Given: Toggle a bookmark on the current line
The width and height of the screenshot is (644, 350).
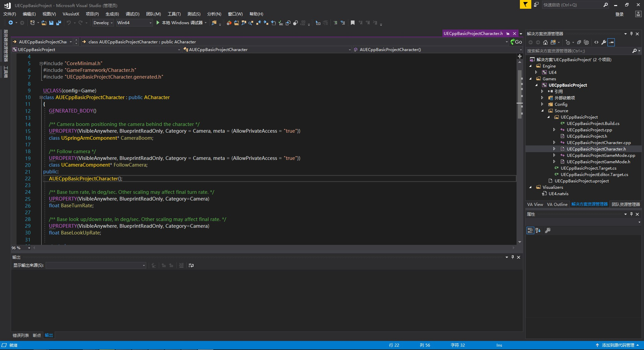Looking at the screenshot, I should point(353,23).
